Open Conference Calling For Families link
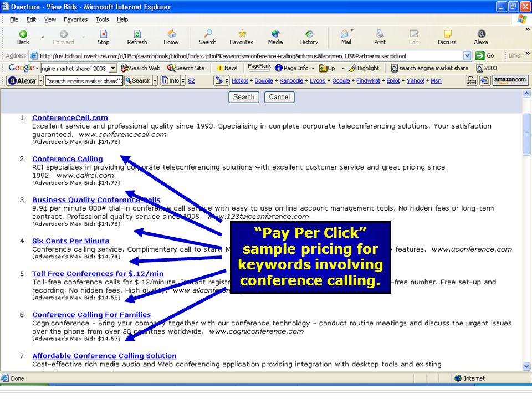The width and height of the screenshot is (532, 399). [91, 315]
